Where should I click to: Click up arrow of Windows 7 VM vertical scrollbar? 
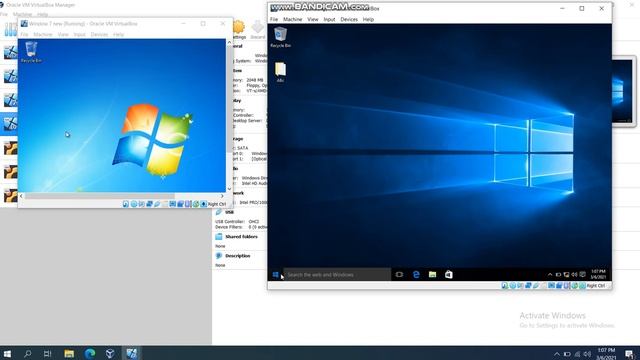click(x=229, y=42)
